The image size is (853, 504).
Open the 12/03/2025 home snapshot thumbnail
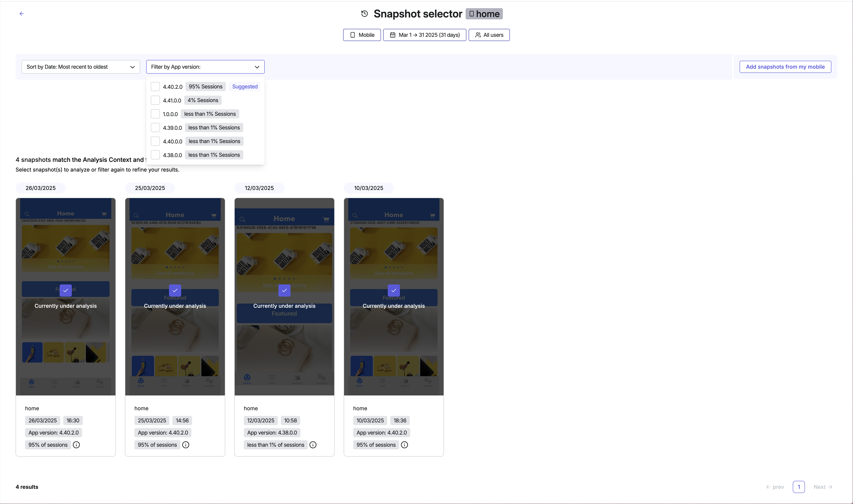(x=284, y=297)
